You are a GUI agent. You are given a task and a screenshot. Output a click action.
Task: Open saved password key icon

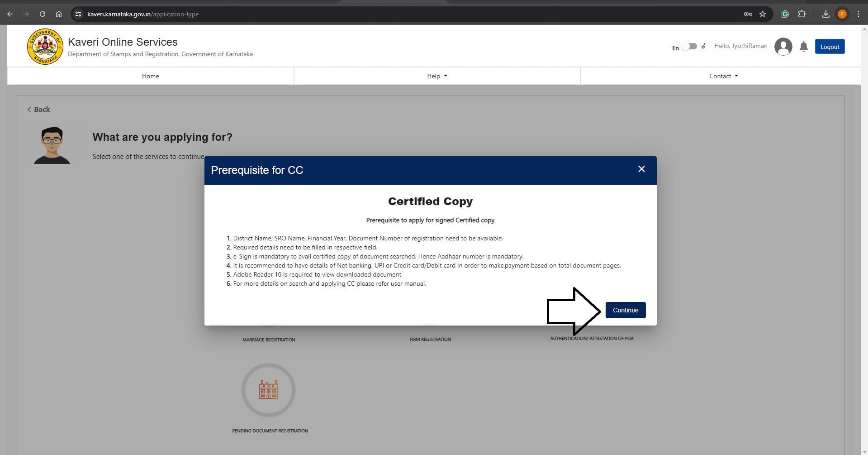748,14
